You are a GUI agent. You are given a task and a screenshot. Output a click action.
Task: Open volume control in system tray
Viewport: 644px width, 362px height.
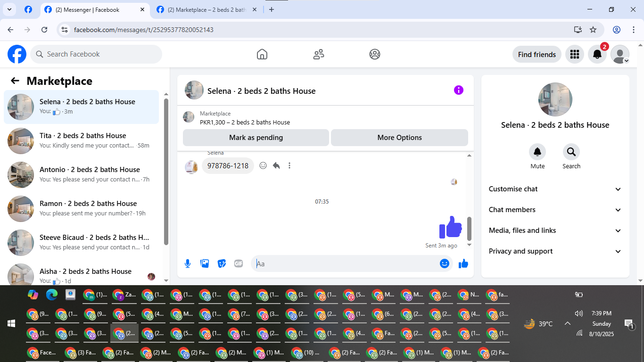579,313
